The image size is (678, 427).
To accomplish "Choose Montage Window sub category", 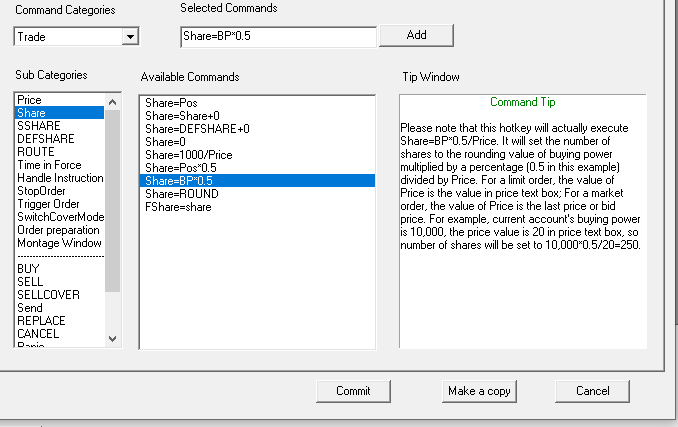I will click(59, 243).
